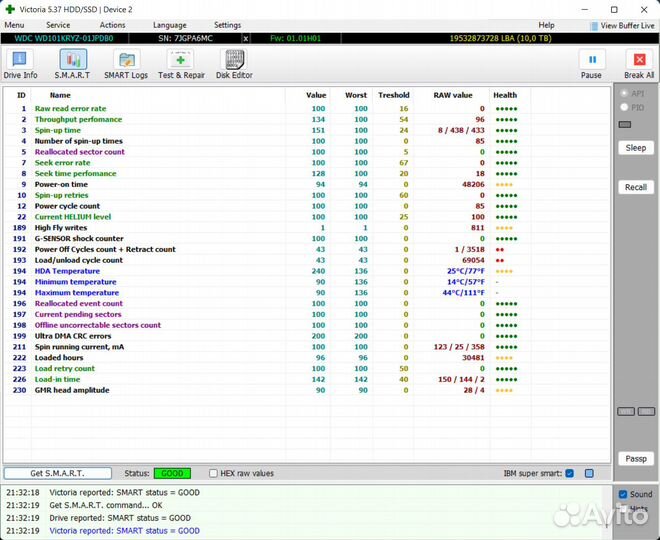This screenshot has width=660, height=540.
Task: Open the Language menu
Action: point(169,25)
